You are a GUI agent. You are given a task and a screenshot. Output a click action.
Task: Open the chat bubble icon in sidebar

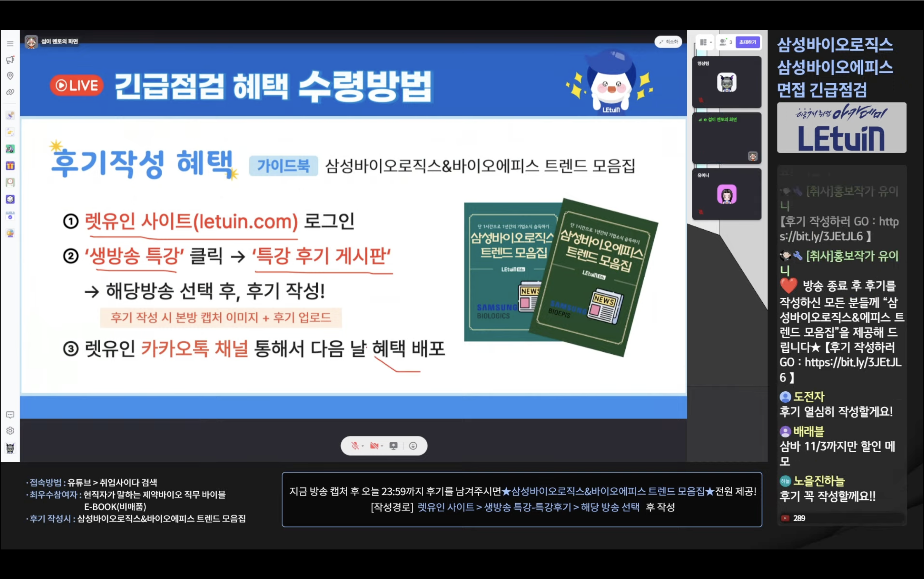[10, 415]
